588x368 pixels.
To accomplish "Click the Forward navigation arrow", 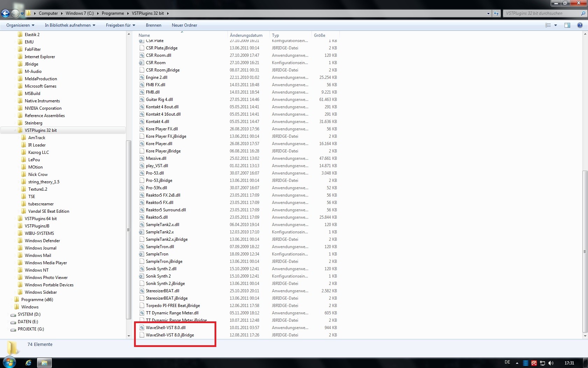I will click(x=15, y=13).
